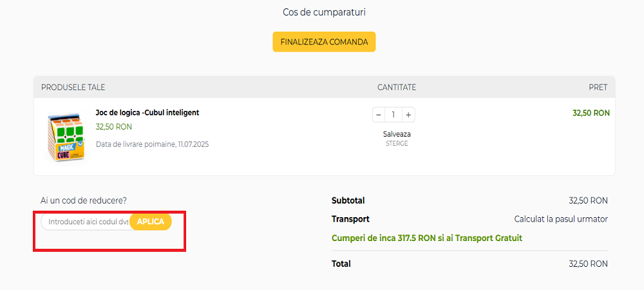Viewport: 644px width, 290px height.
Task: Click the quantity value field
Action: point(393,115)
